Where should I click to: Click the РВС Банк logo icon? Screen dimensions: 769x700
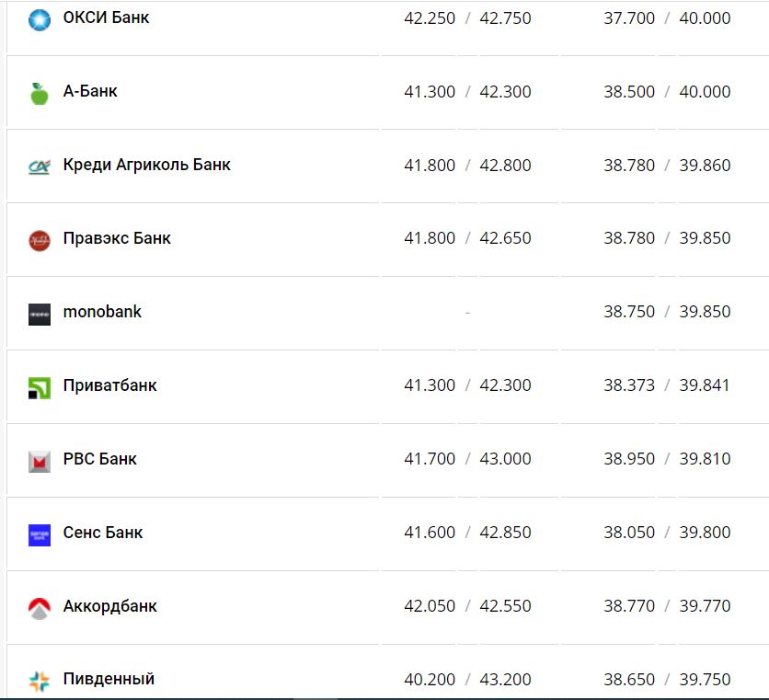39,461
